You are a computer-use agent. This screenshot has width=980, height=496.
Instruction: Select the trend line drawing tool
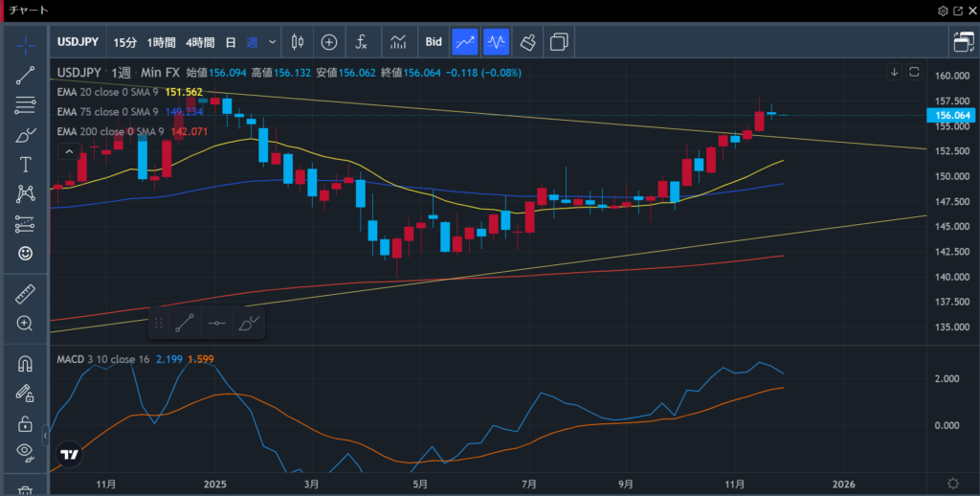26,76
